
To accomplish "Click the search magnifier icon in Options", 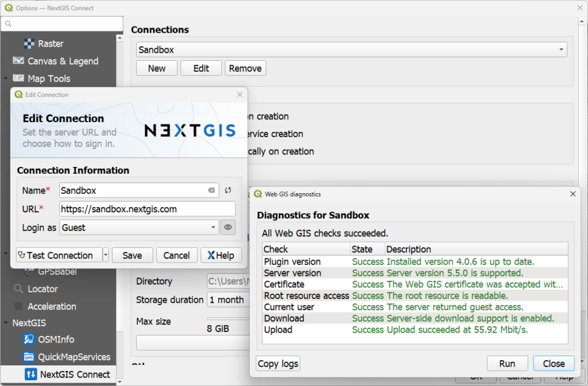I will tap(8, 24).
